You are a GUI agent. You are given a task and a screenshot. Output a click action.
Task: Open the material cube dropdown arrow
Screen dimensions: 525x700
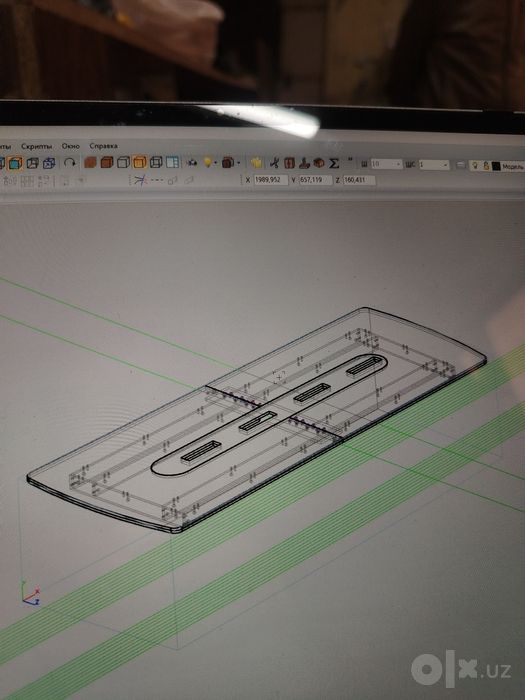pos(238,163)
